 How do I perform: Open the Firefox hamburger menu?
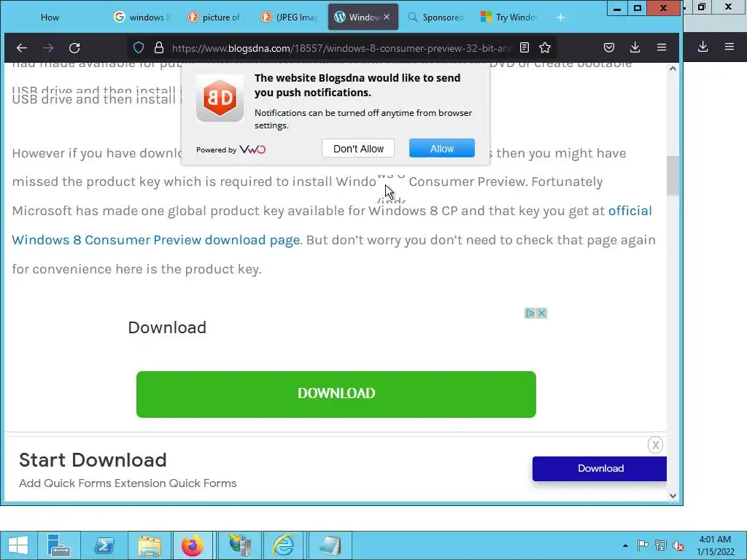click(661, 47)
